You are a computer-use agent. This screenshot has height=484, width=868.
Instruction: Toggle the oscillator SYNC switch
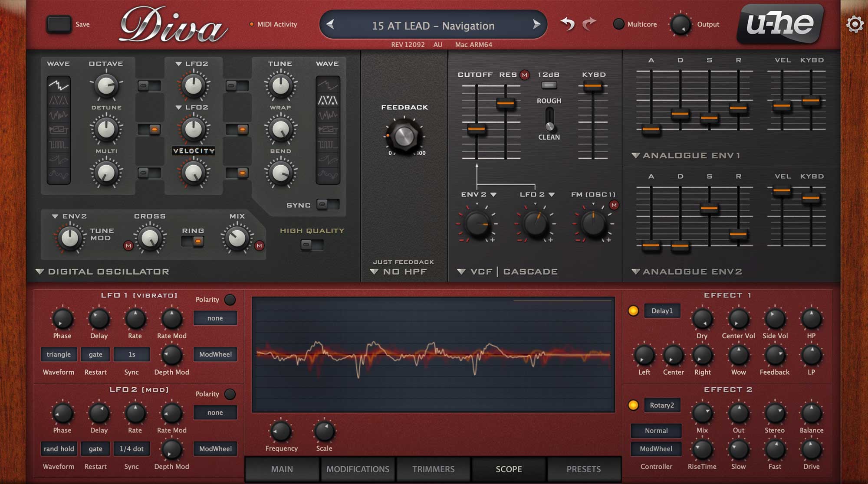point(328,204)
